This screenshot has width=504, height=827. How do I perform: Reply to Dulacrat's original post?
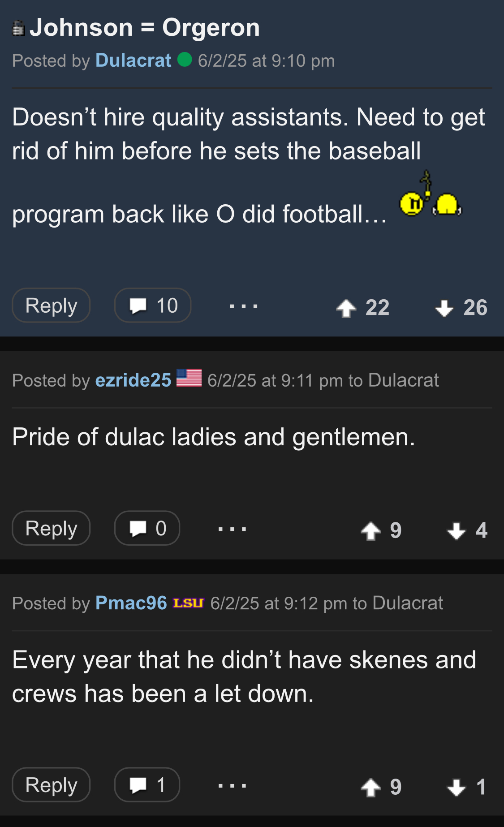click(51, 306)
